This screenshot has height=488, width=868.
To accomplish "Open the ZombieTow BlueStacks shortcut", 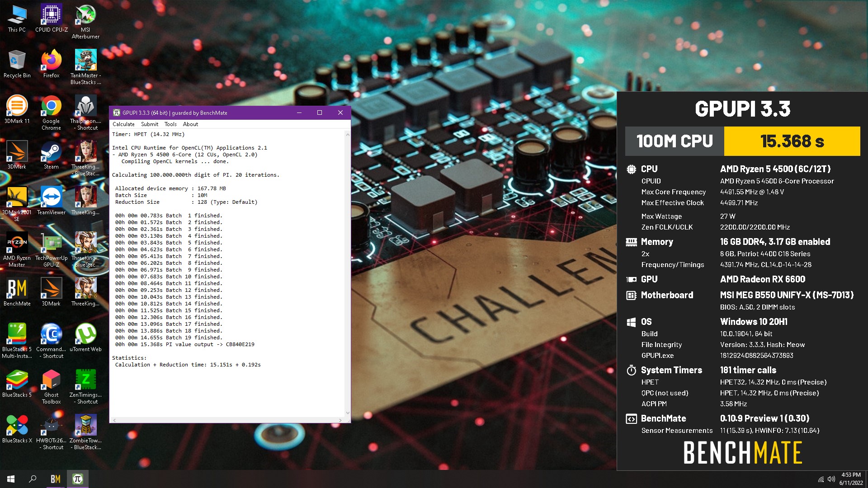I will [x=85, y=432].
